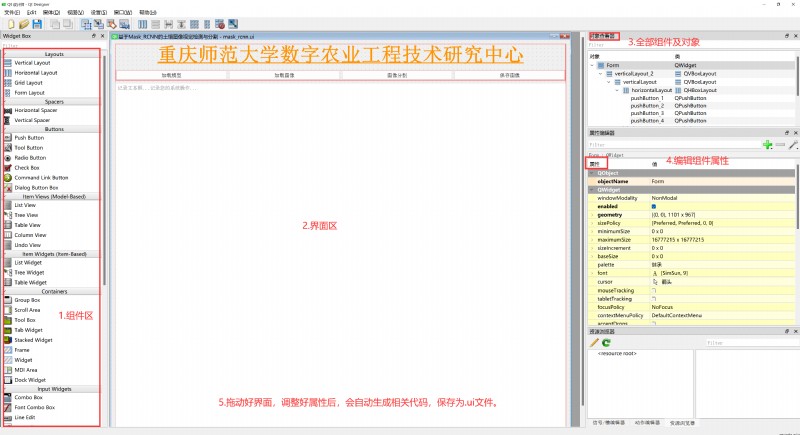
Task: Click the New form toolbar icon
Action: coord(11,24)
